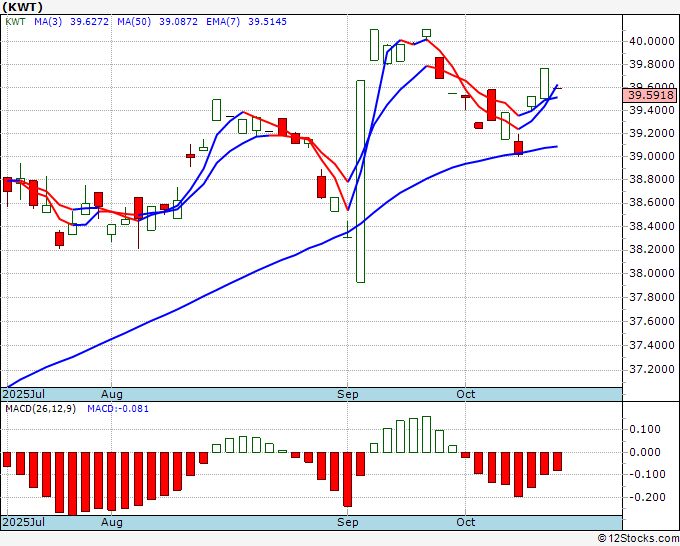Click the -0.200 MACD axis label

(647, 497)
